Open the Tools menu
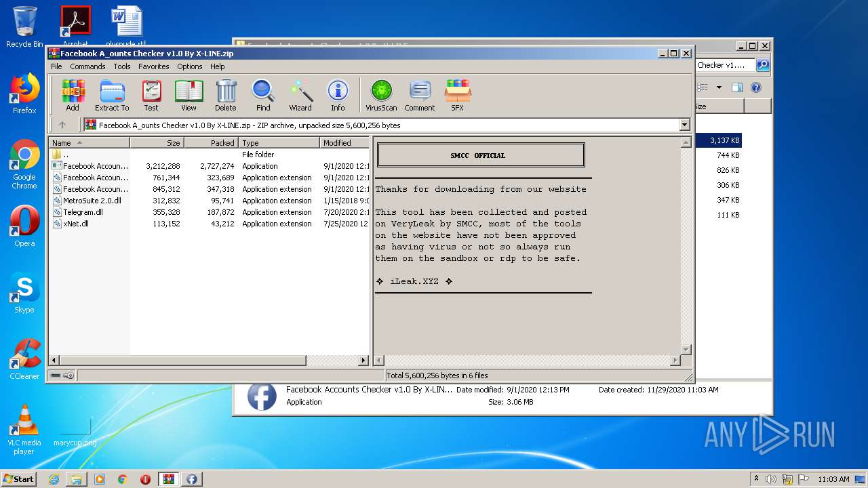The width and height of the screenshot is (868, 488). (122, 66)
